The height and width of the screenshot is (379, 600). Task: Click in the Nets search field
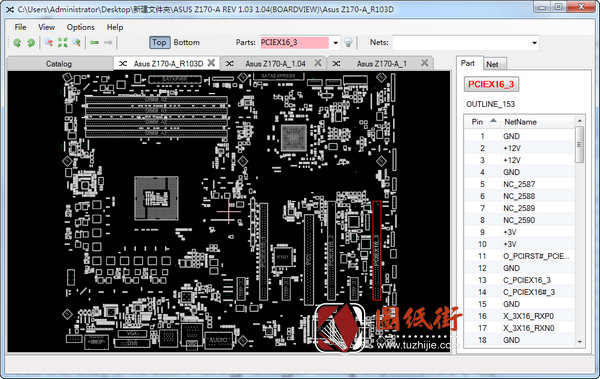coord(461,43)
